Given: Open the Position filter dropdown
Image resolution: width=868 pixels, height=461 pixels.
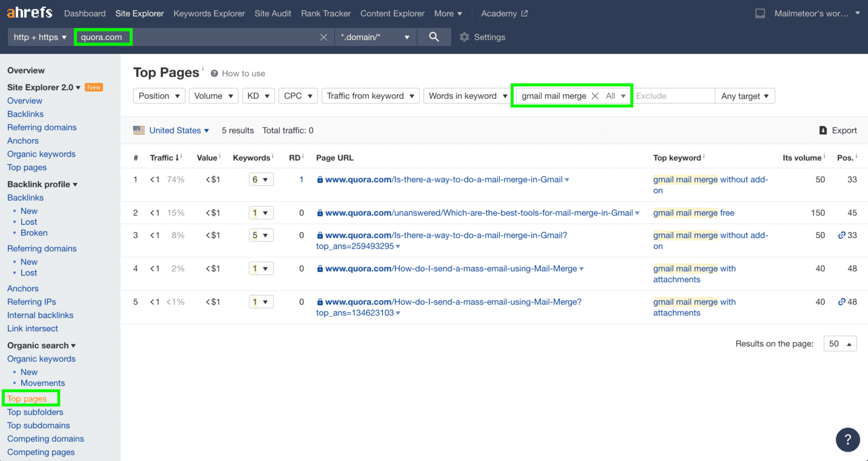Looking at the screenshot, I should pyautogui.click(x=159, y=96).
